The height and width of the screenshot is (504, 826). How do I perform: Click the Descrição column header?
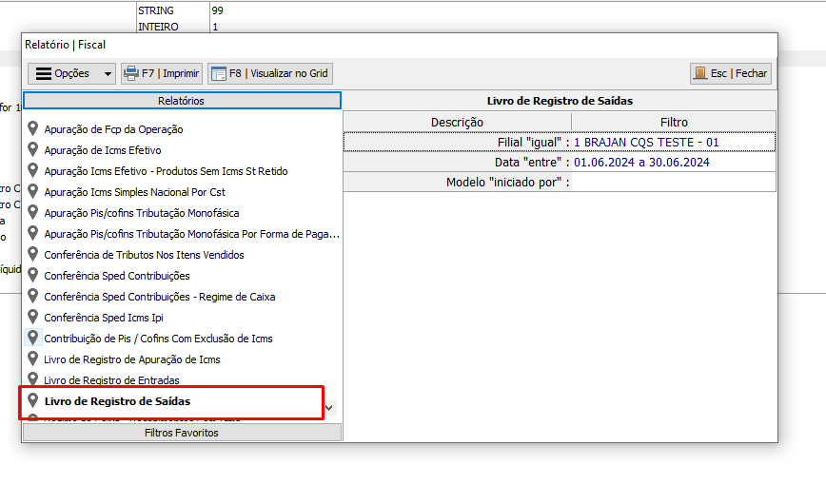coord(457,122)
